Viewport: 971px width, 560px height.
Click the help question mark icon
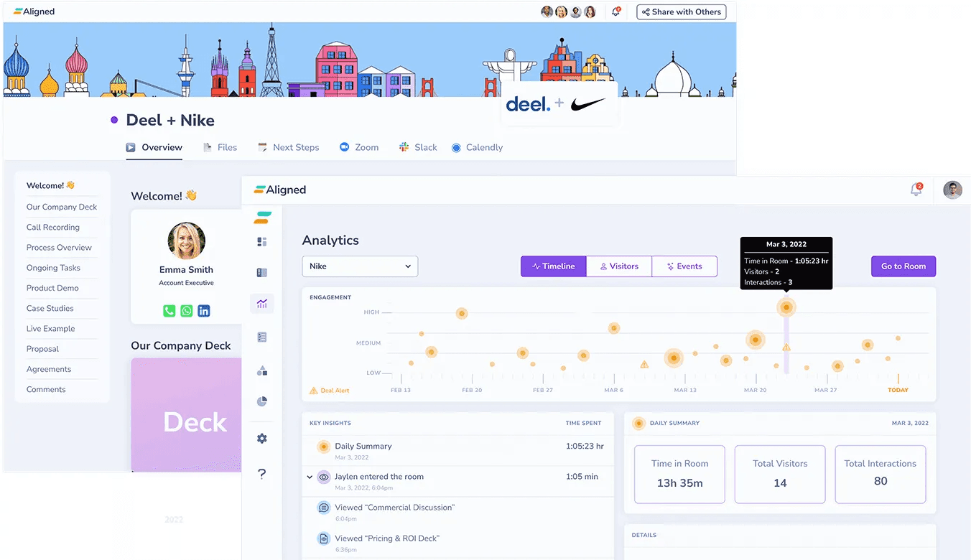point(262,474)
